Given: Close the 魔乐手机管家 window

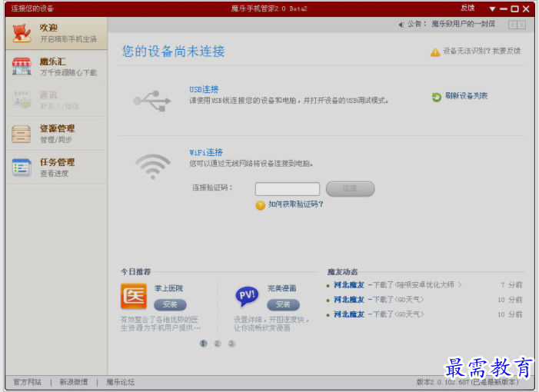Looking at the screenshot, I should pos(526,9).
